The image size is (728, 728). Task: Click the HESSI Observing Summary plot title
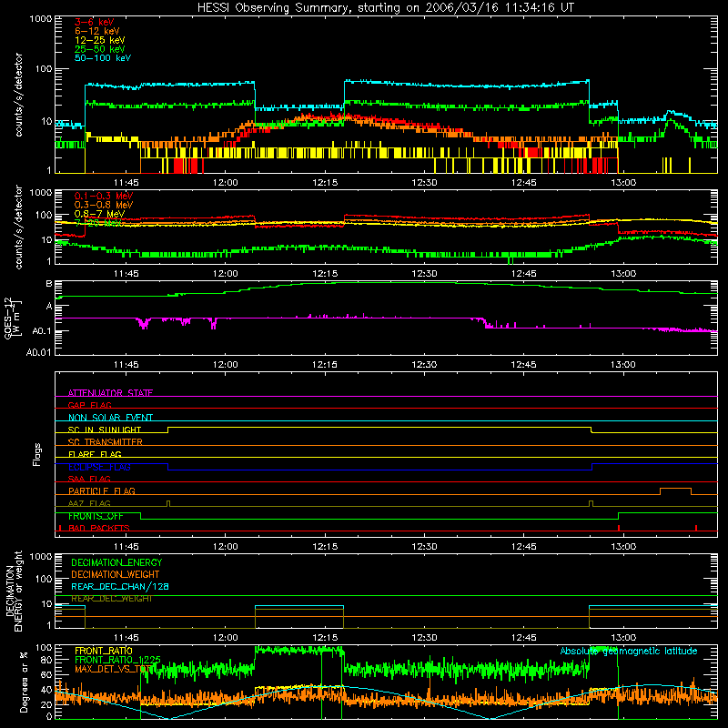coord(385,8)
